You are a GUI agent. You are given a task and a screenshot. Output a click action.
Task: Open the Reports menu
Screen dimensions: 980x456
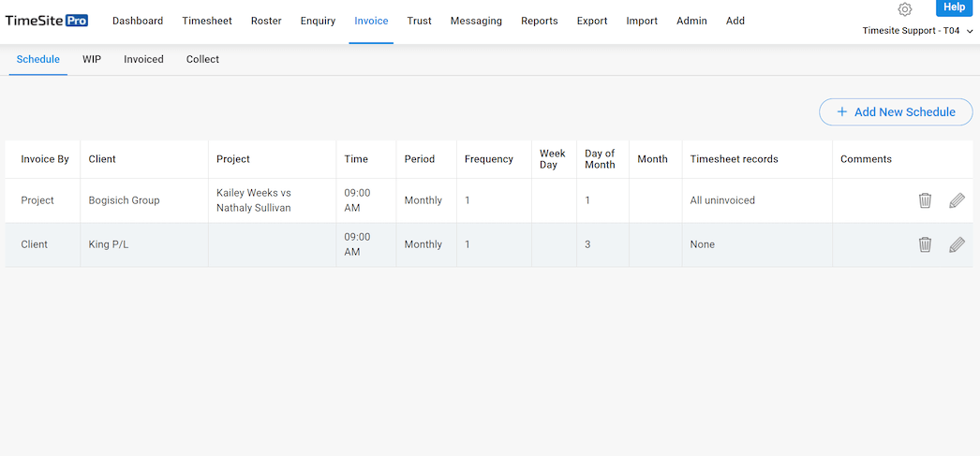click(x=540, y=21)
